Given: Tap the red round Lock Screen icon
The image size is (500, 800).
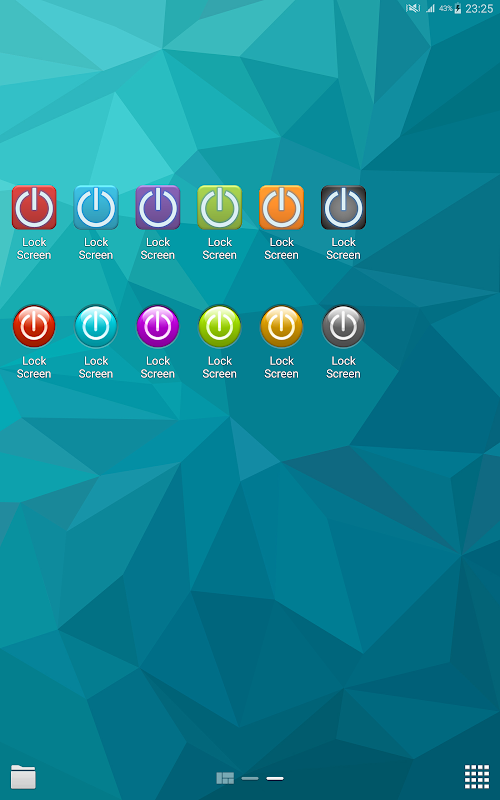Looking at the screenshot, I should click(x=34, y=327).
